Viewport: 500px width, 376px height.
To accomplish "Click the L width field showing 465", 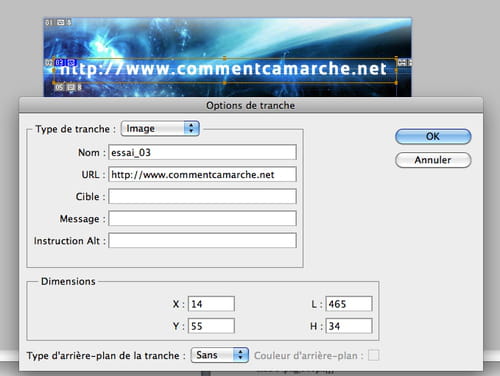I will [x=349, y=304].
